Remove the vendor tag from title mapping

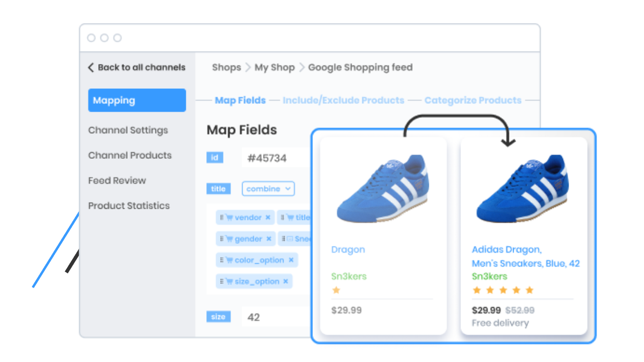[268, 218]
